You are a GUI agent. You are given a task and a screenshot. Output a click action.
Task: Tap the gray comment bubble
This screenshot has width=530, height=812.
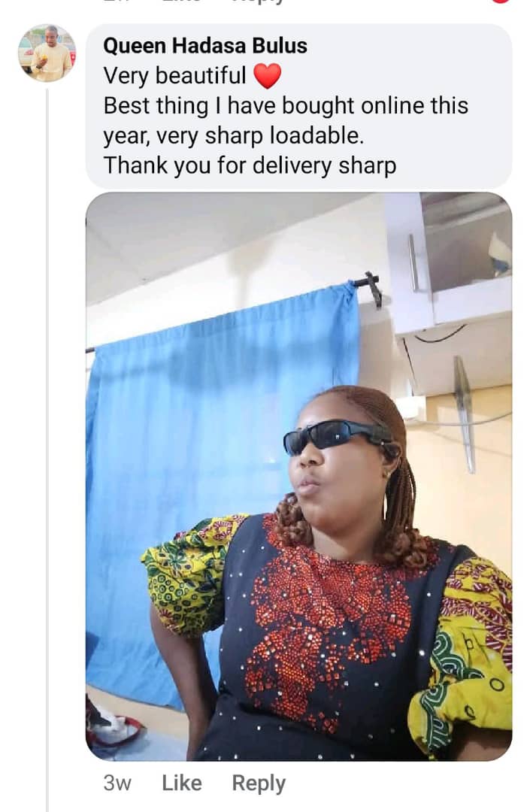tap(298, 106)
